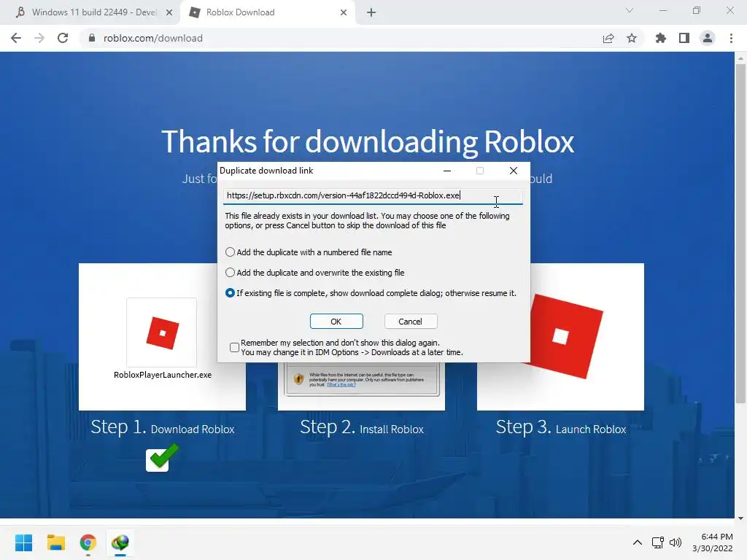This screenshot has height=560, width=747.
Task: Click the browser forward arrow
Action: 39,38
